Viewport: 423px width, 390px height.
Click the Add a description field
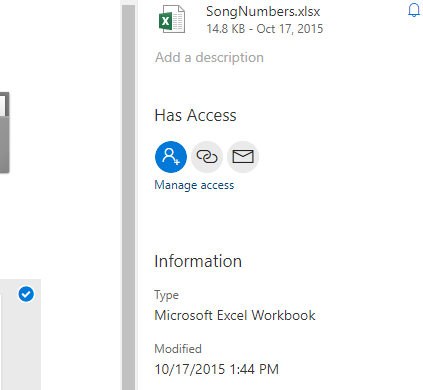click(209, 57)
